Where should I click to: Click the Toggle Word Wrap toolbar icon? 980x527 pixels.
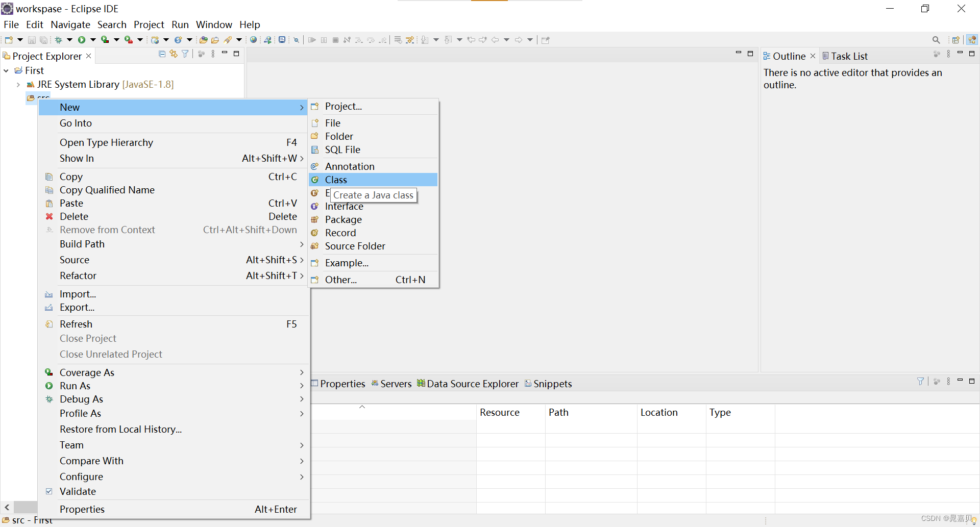398,40
